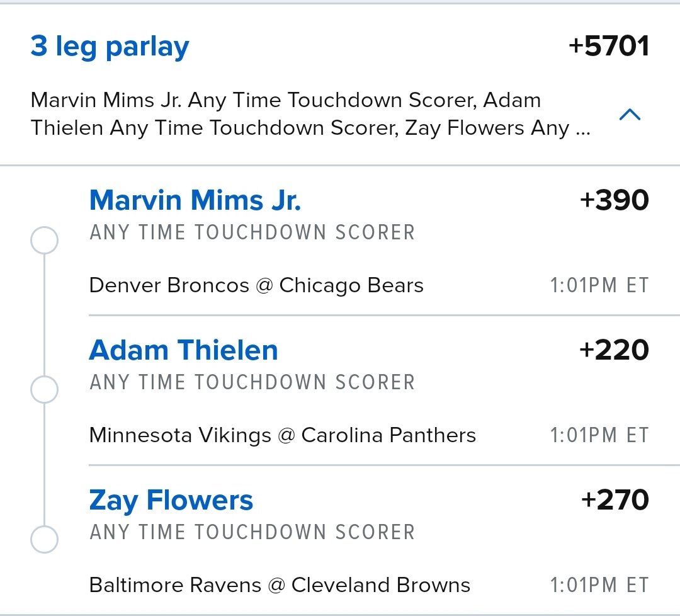Screen dimensions: 680x616
Task: Click the +270 odds for Flowers
Action: 615,499
